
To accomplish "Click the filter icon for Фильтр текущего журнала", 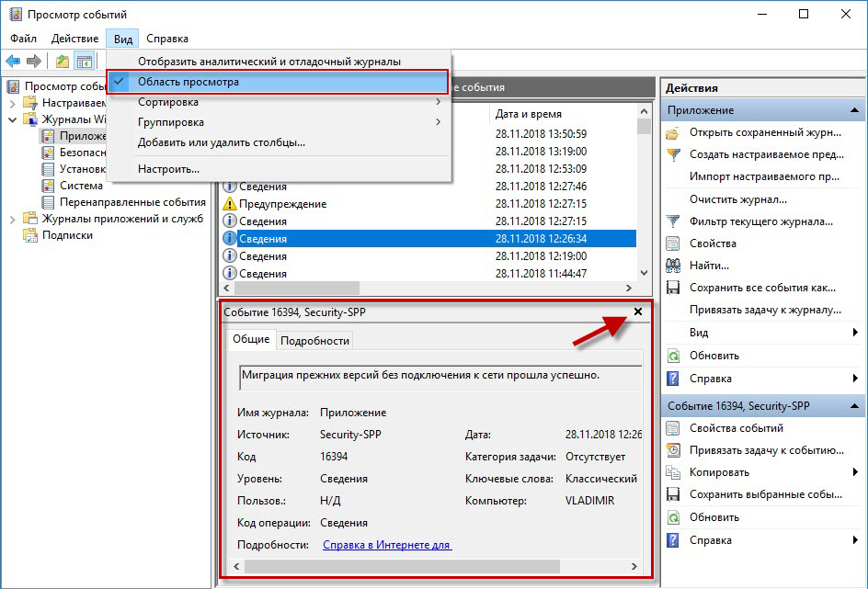I will 673,221.
